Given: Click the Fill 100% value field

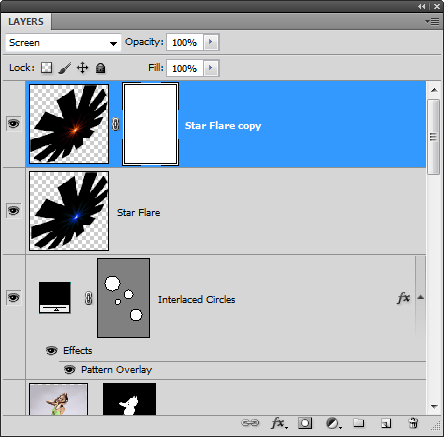Looking at the screenshot, I should click(185, 68).
